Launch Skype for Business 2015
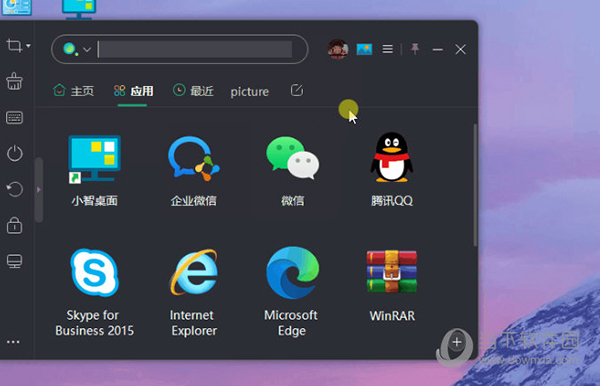Image resolution: width=600 pixels, height=386 pixels. tap(95, 292)
